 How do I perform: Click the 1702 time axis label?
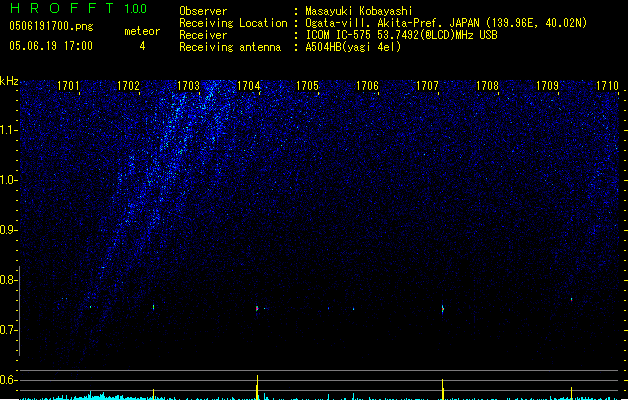point(128,86)
